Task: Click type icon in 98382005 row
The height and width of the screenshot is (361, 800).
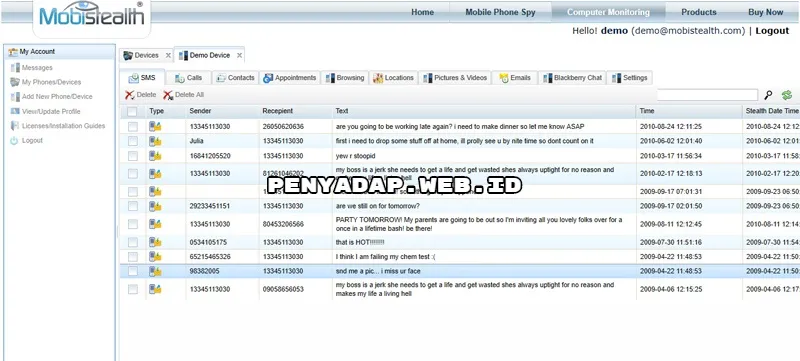Action: 155,271
